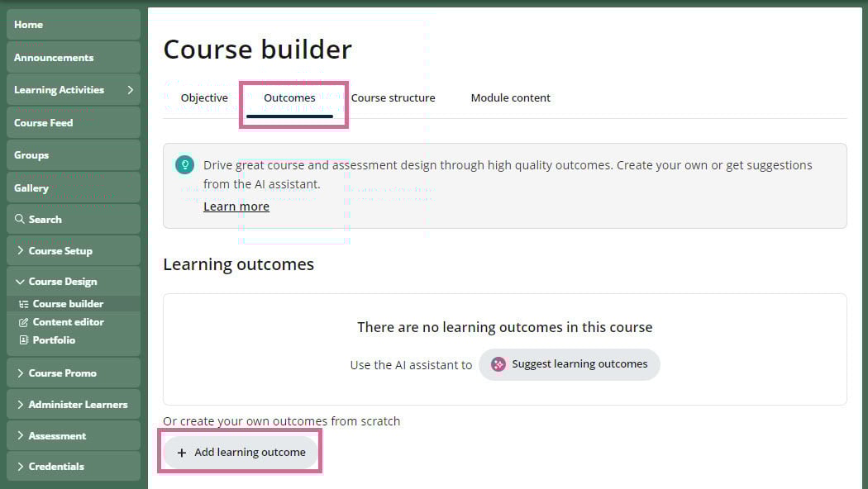
Task: Click the plus icon beside Add learning outcome
Action: tap(182, 452)
